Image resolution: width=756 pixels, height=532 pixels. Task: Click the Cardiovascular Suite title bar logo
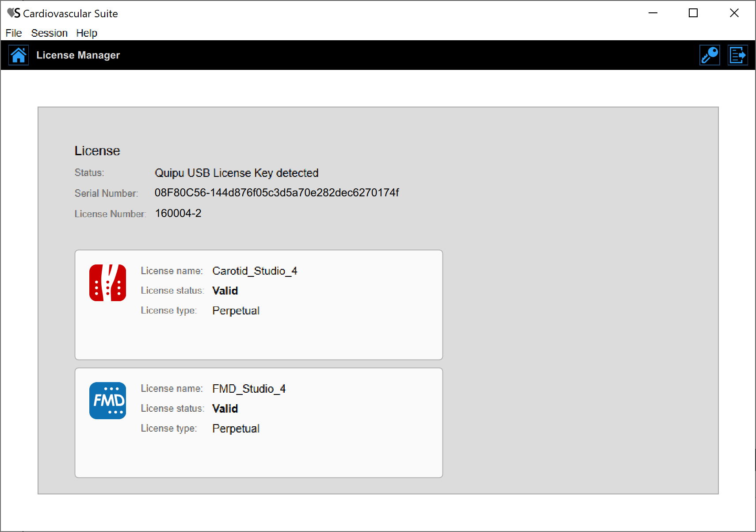[13, 13]
